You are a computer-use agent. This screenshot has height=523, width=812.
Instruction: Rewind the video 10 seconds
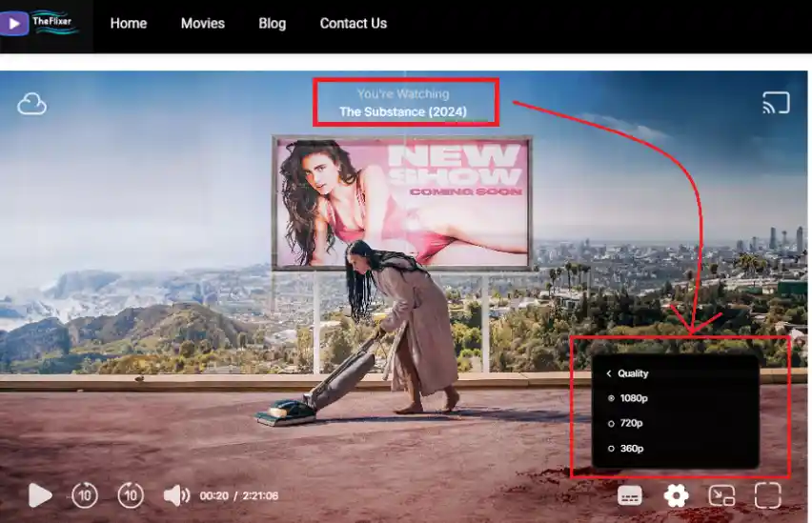pos(85,495)
